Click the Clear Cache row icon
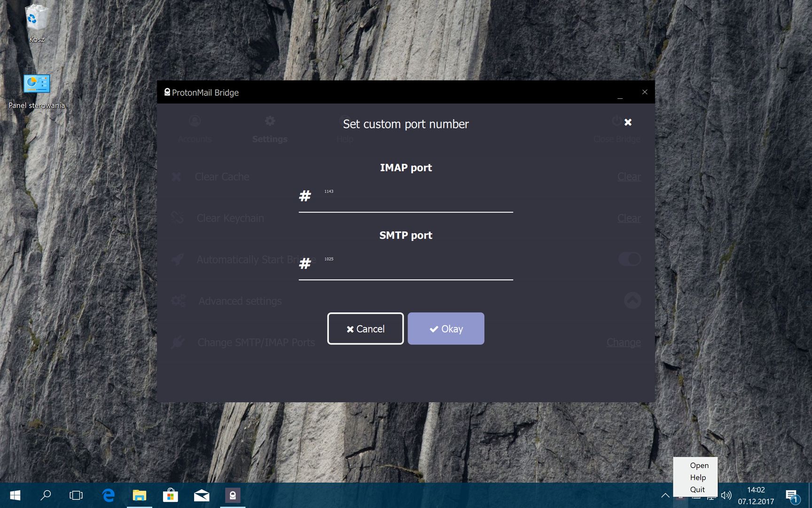The height and width of the screenshot is (508, 812). click(x=176, y=177)
